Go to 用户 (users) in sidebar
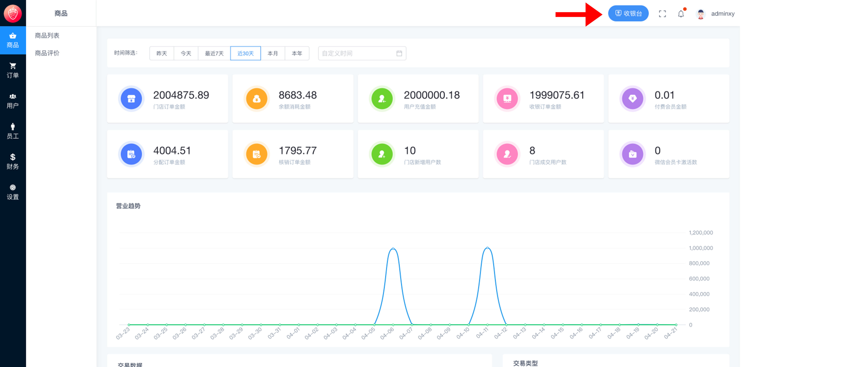 pyautogui.click(x=13, y=101)
